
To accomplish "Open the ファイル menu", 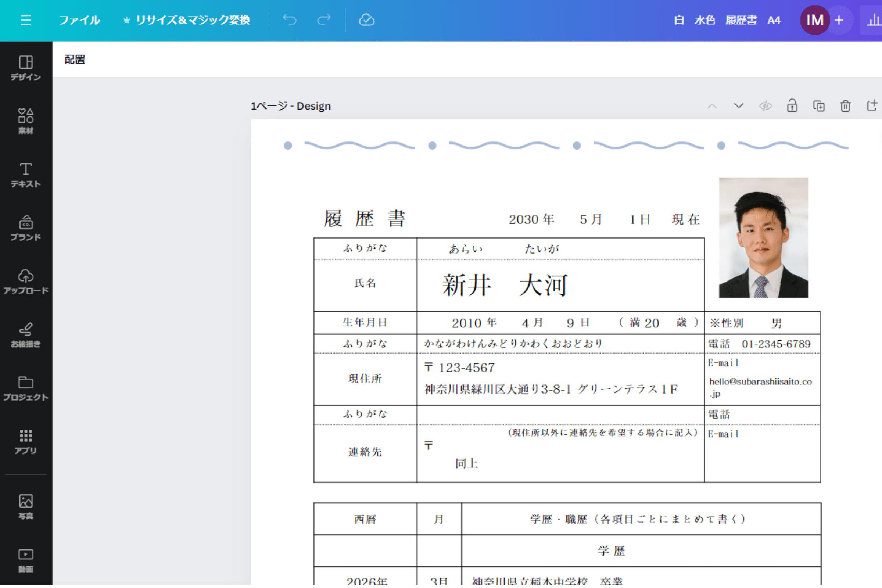I will click(79, 20).
